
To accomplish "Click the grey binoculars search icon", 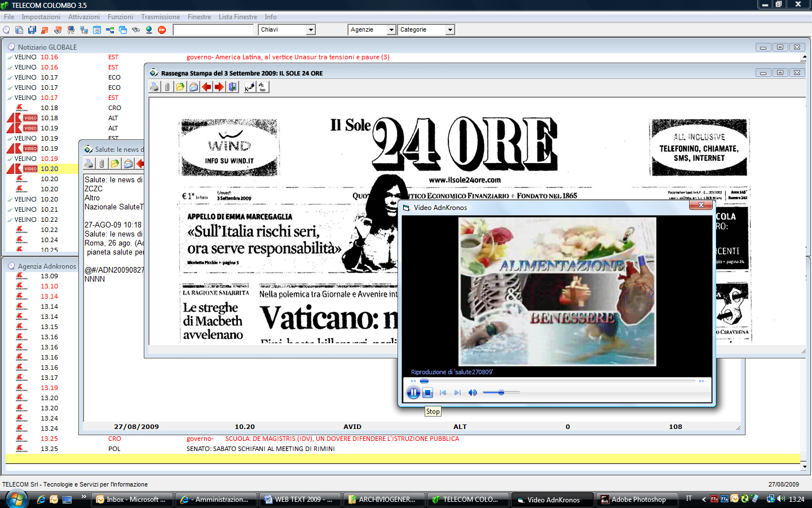I will tap(136, 30).
